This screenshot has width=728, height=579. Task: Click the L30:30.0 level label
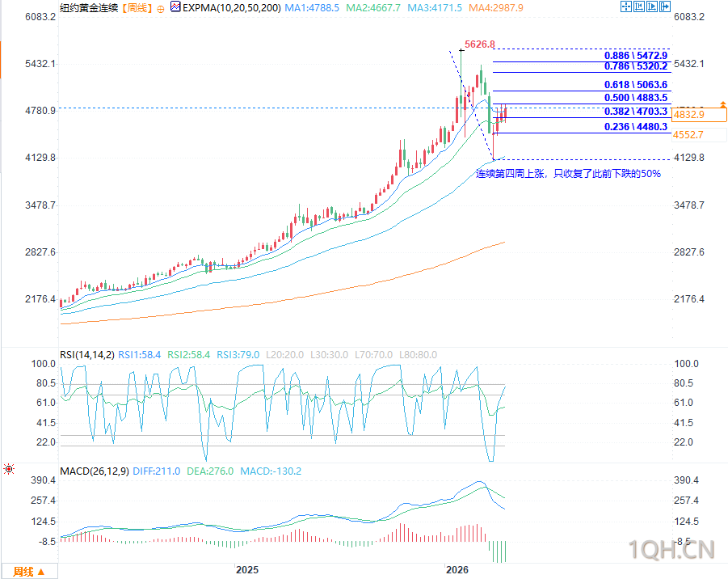point(329,355)
